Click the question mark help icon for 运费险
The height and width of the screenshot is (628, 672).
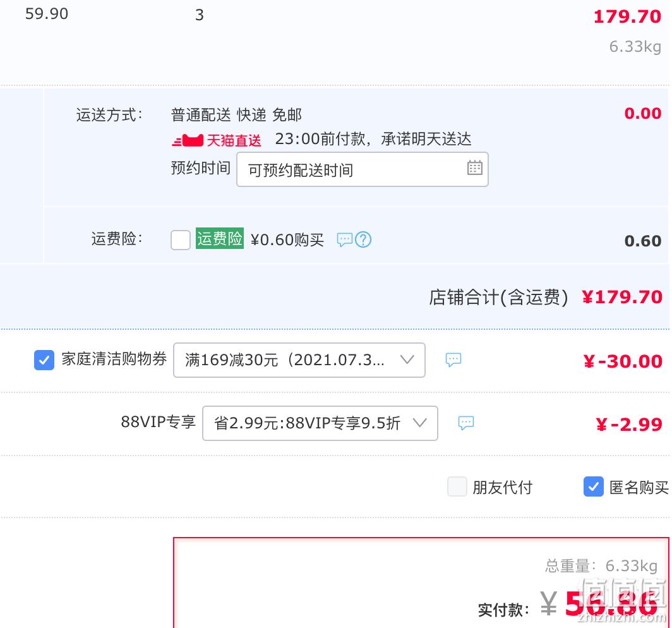363,239
